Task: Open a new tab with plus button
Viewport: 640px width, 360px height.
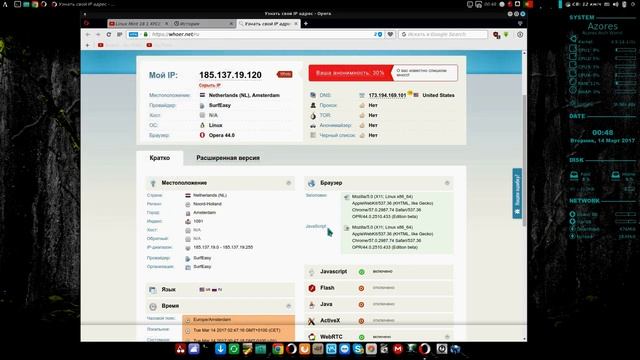Action: point(306,24)
